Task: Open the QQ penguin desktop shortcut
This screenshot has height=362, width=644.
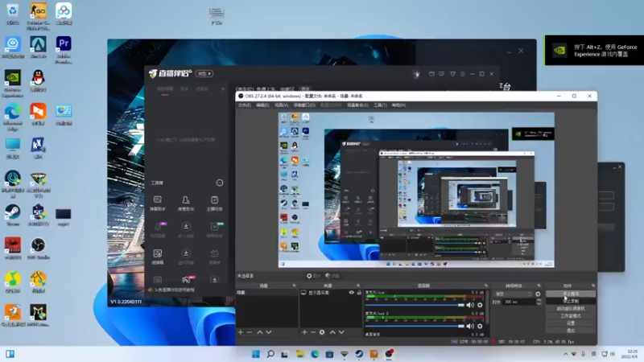Action: [x=38, y=80]
